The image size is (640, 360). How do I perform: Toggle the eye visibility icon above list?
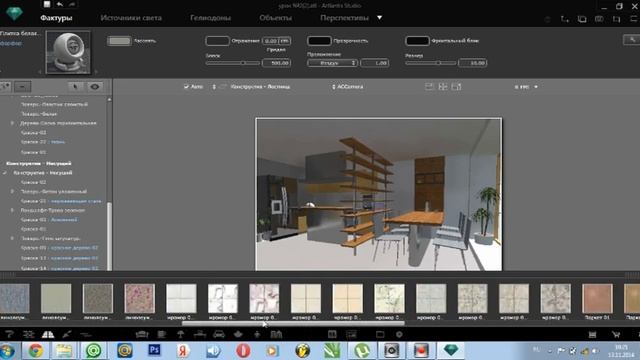[95, 87]
